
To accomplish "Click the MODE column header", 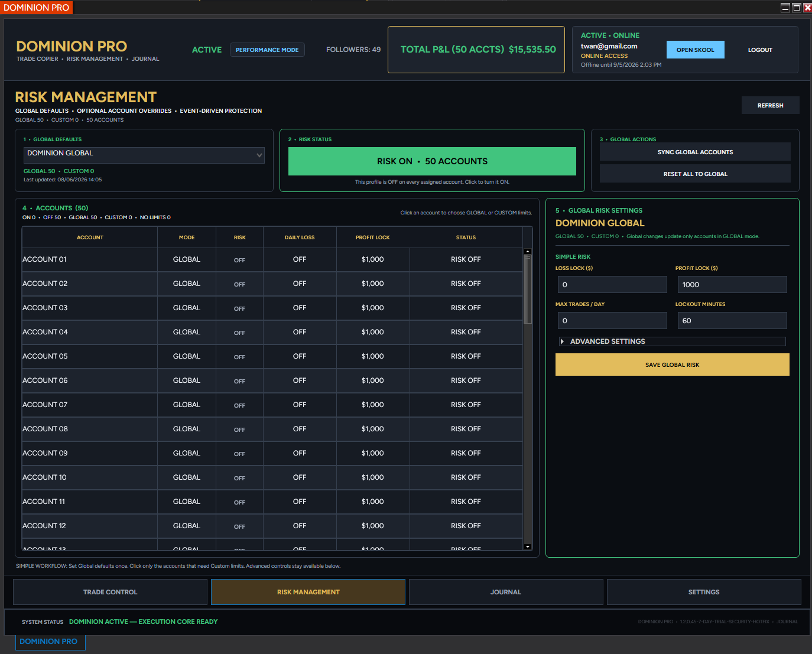I will click(x=187, y=237).
